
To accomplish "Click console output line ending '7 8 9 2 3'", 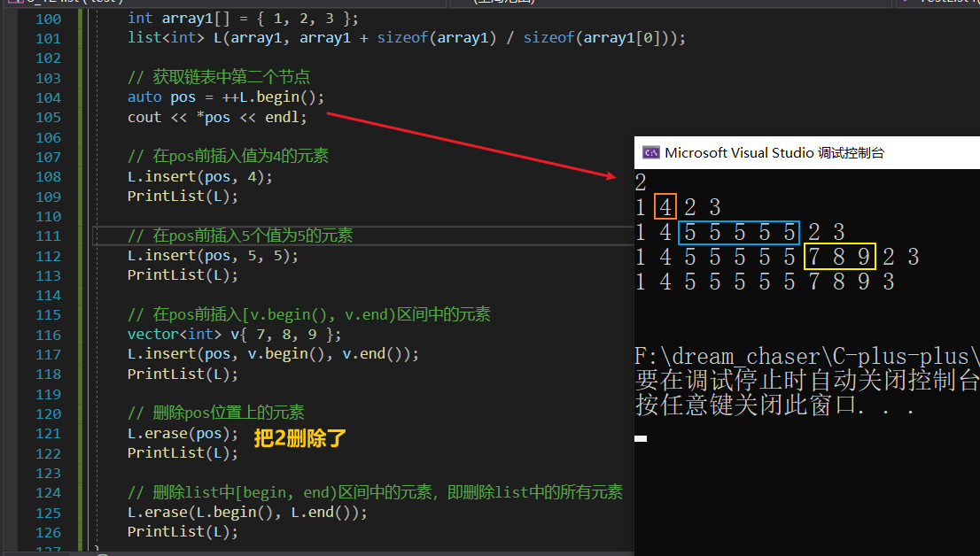I will pos(777,257).
